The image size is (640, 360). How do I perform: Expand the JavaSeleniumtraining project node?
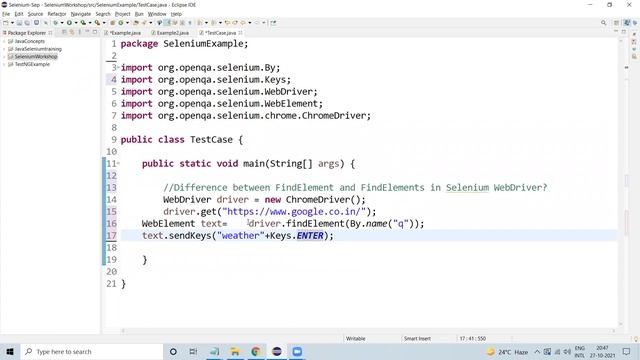(x=4, y=49)
